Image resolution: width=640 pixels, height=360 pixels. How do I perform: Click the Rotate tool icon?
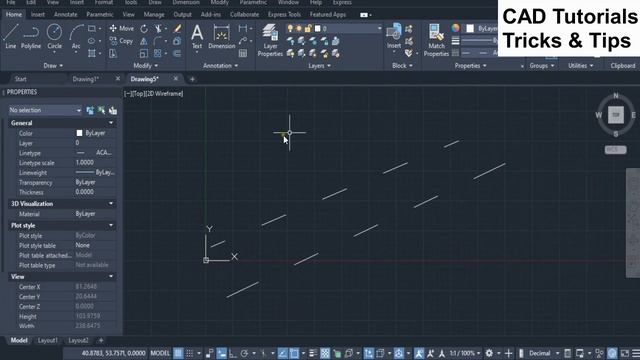144,29
